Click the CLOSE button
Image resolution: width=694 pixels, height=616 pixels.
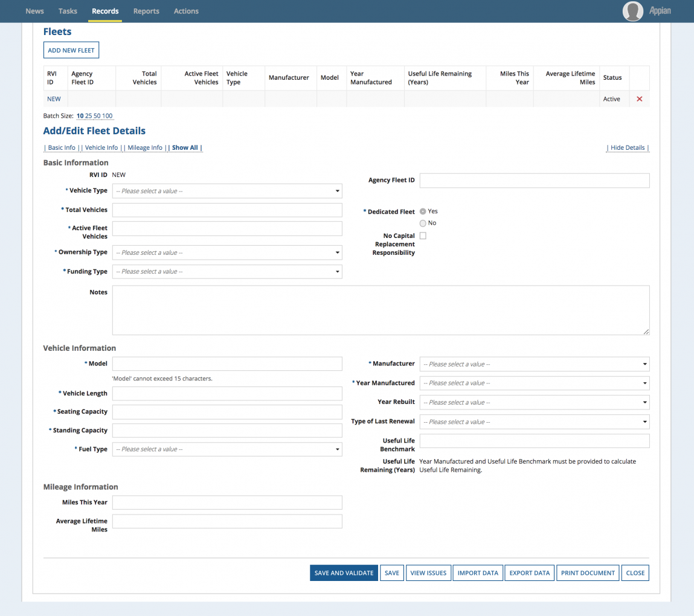(635, 573)
